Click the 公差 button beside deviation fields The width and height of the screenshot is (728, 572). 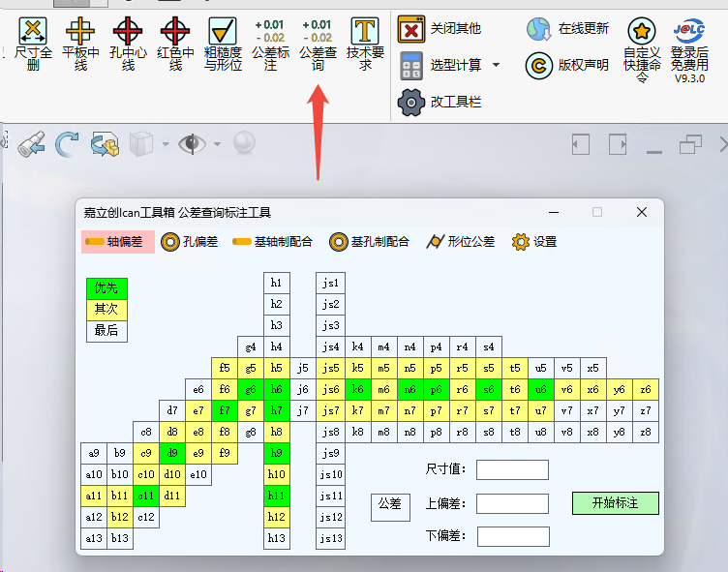point(389,504)
